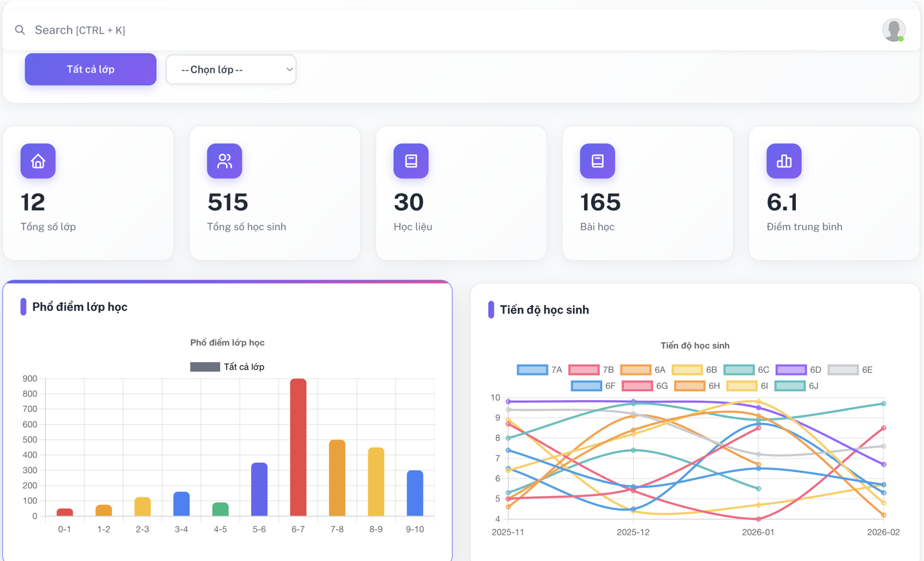Open the user avatar profile menu

coord(893,30)
